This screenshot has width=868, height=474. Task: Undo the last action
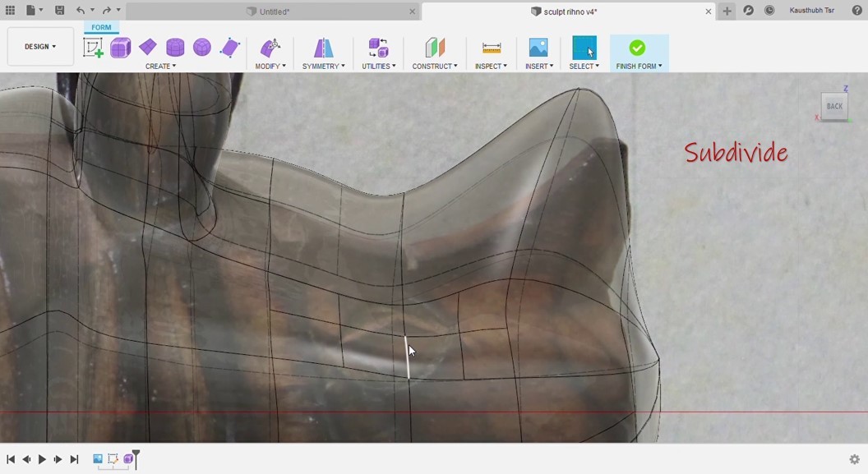click(81, 10)
